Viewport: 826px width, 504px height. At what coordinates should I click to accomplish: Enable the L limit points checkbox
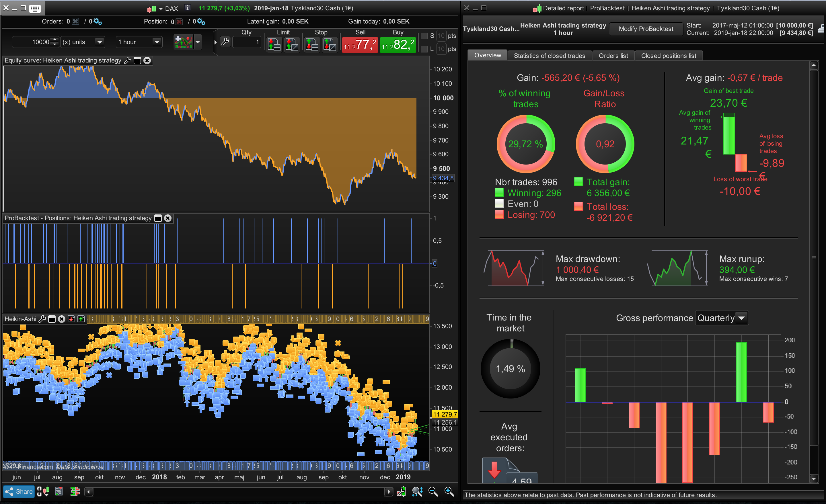coord(424,49)
